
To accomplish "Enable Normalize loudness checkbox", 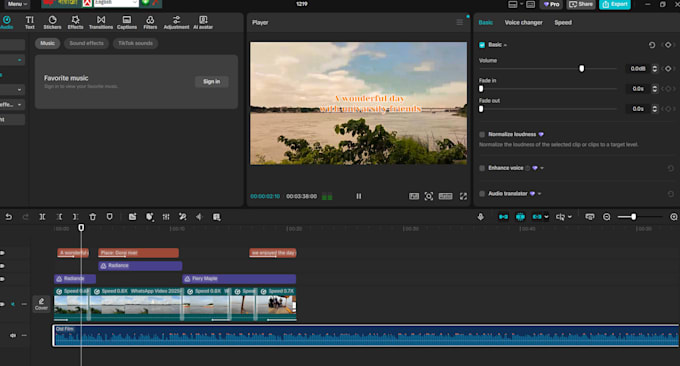I will click(482, 134).
